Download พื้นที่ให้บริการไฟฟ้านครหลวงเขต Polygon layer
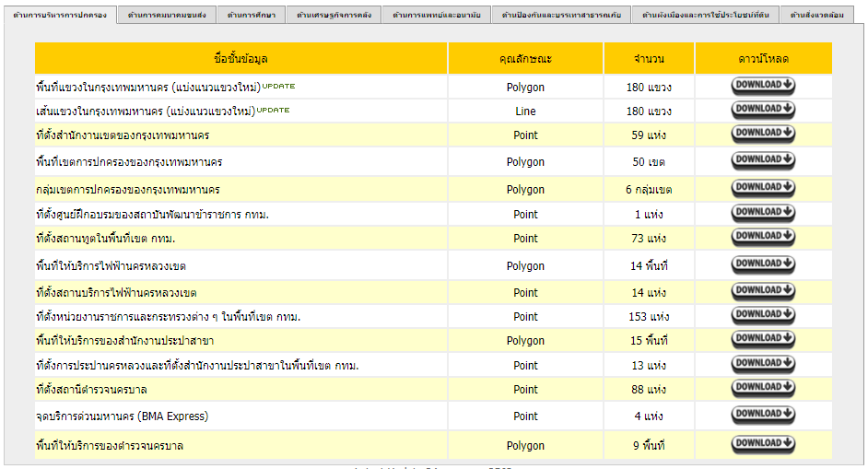Image resolution: width=868 pixels, height=469 pixels. (763, 264)
